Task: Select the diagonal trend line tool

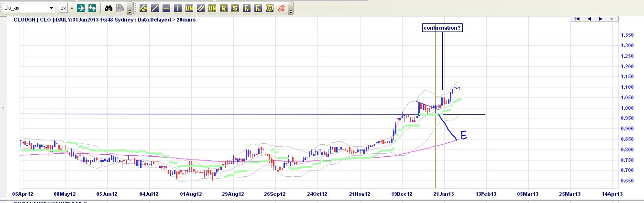Action: (155, 8)
